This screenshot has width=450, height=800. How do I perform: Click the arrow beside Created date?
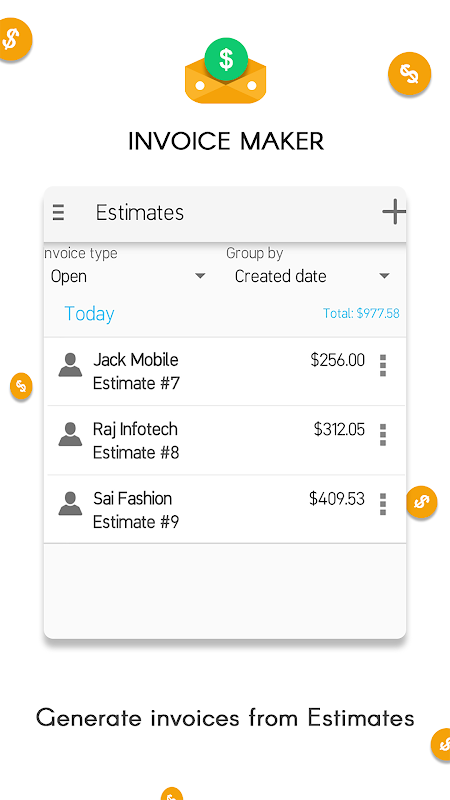(x=385, y=277)
